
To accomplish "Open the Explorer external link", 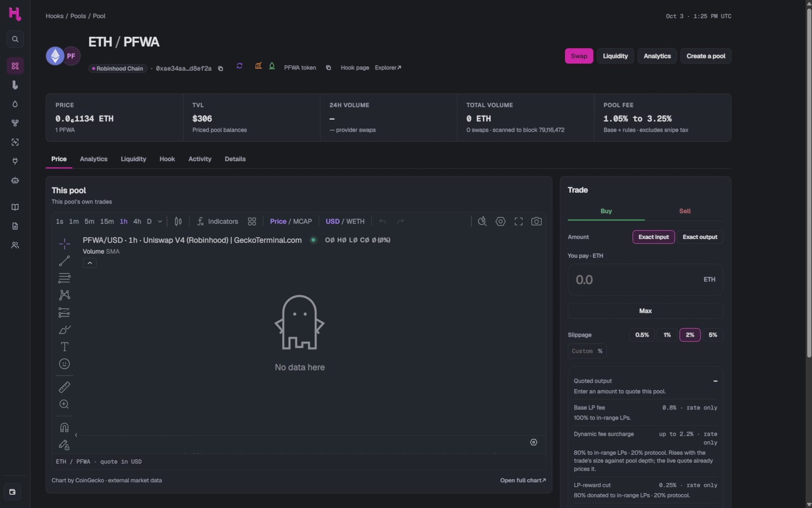I will [388, 68].
